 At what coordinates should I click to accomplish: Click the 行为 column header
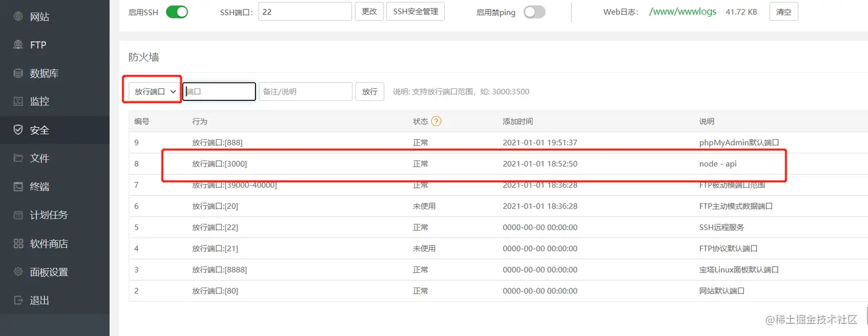pyautogui.click(x=200, y=121)
